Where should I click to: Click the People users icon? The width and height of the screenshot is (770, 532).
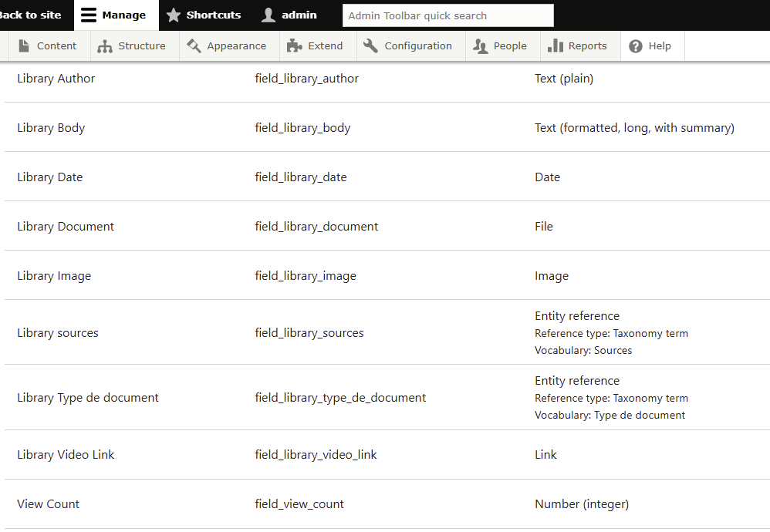pyautogui.click(x=481, y=46)
